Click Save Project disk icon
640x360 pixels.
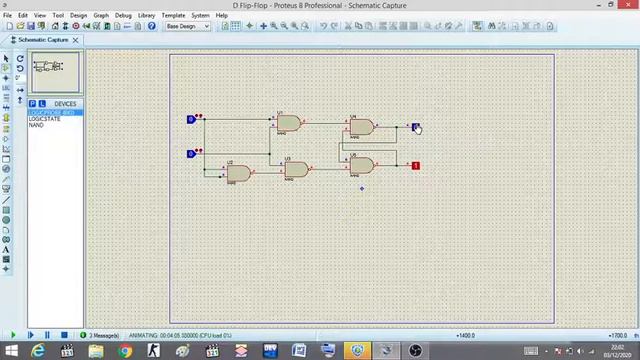coord(31,26)
